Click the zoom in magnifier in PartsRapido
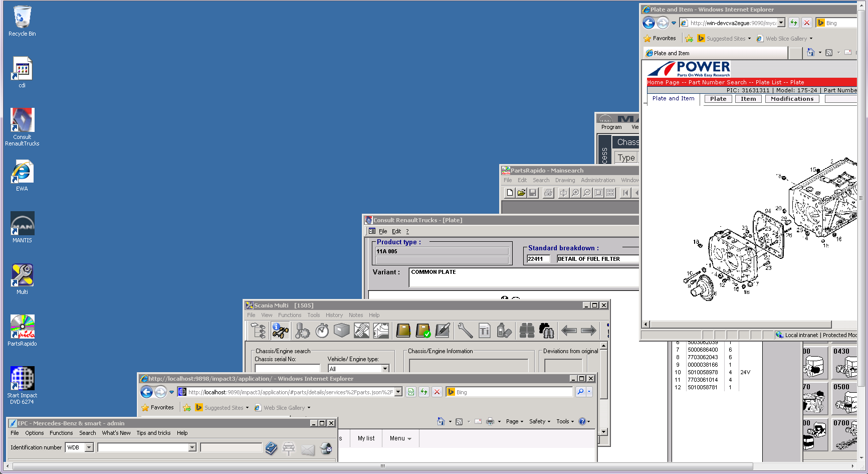868x474 pixels. [575, 193]
